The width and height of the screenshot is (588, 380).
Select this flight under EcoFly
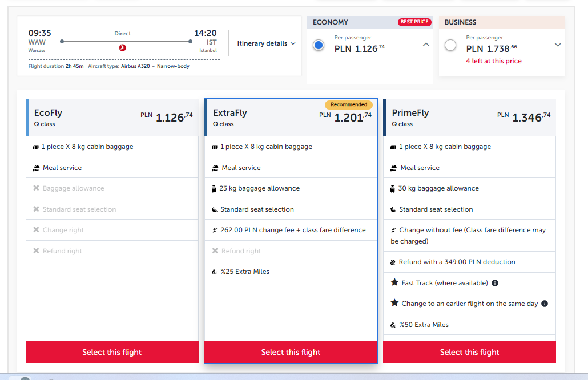(x=112, y=352)
